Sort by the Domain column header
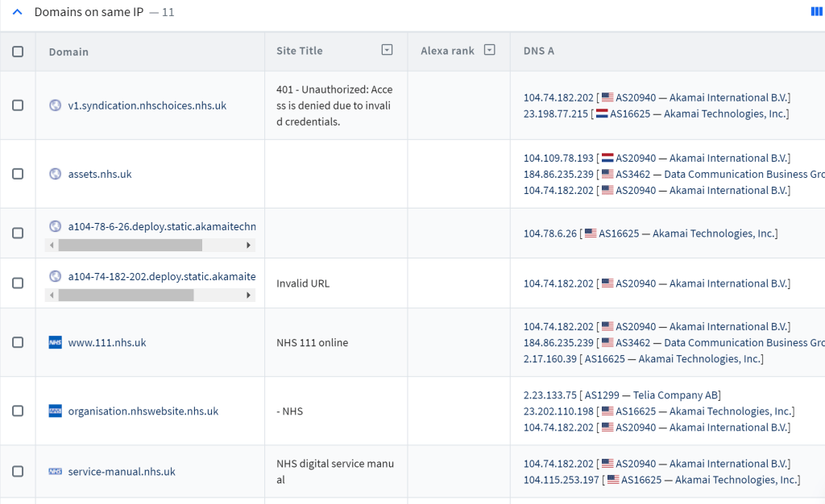The image size is (825, 504). coord(68,52)
